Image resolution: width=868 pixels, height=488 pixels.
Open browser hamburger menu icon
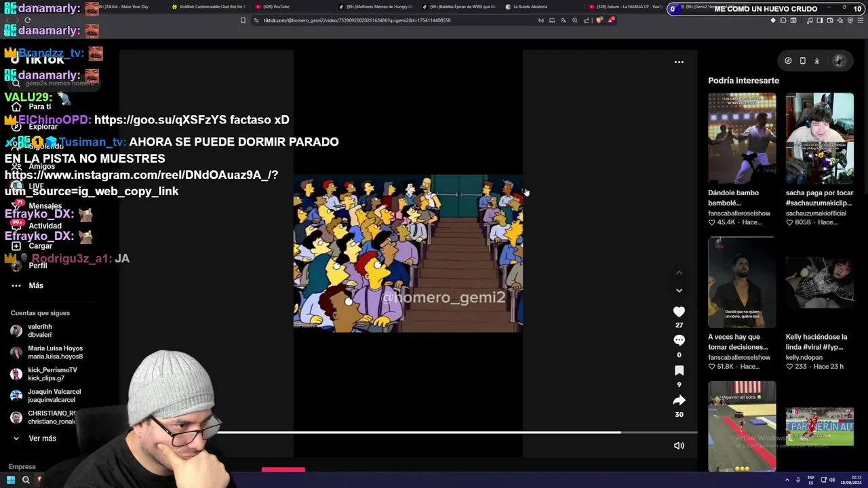860,20
